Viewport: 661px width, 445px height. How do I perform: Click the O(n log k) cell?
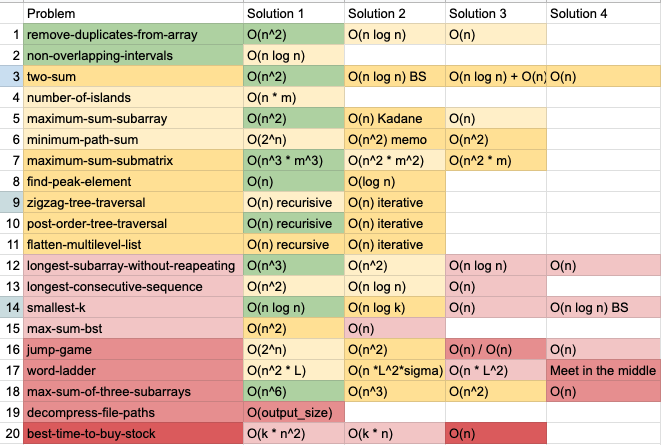click(x=395, y=307)
